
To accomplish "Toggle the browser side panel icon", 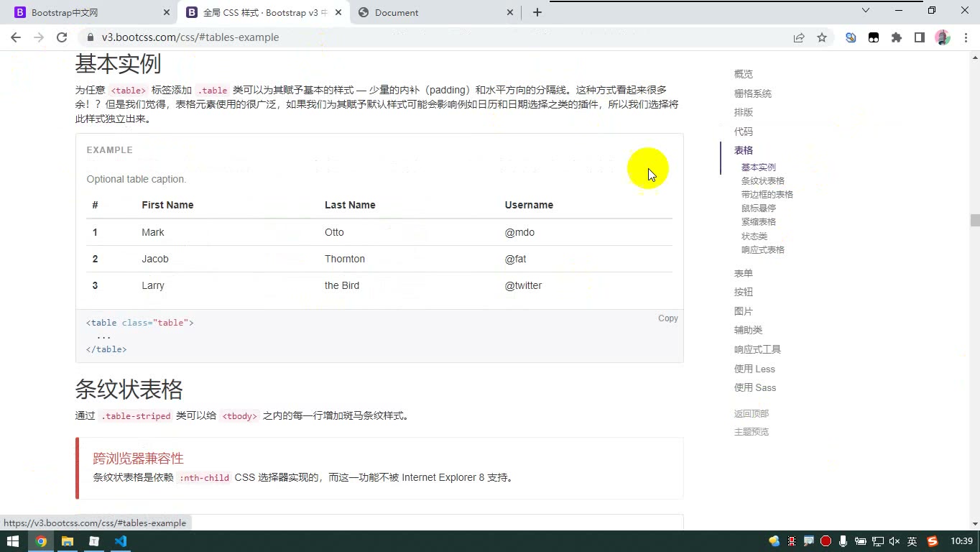I will click(920, 37).
